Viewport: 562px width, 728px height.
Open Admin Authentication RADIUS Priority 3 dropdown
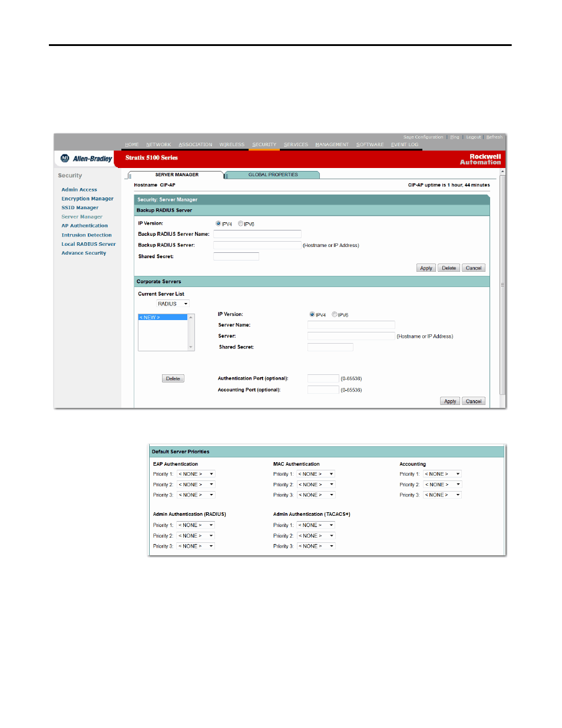point(196,546)
